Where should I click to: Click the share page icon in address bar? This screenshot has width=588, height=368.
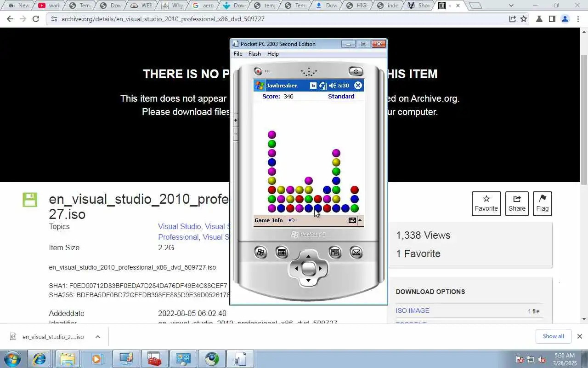[512, 19]
